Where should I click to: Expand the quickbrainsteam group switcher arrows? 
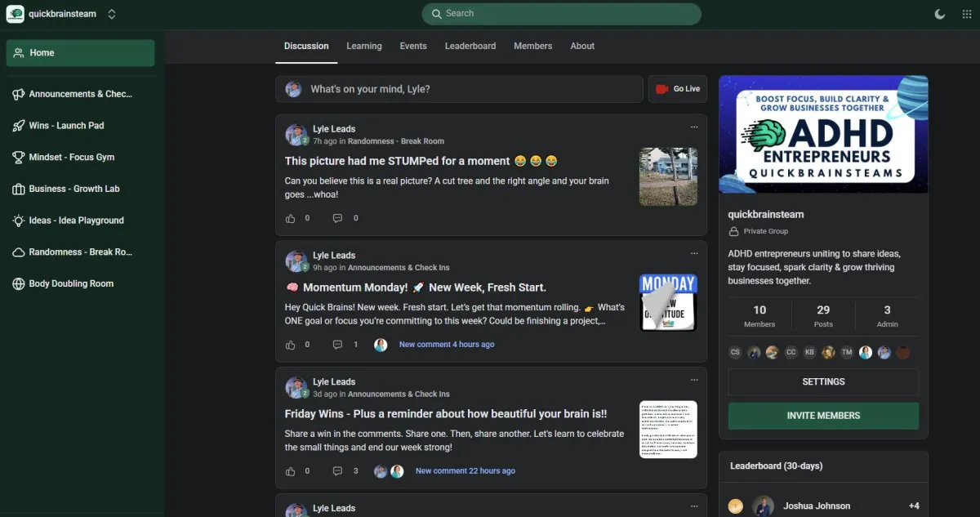(x=112, y=14)
